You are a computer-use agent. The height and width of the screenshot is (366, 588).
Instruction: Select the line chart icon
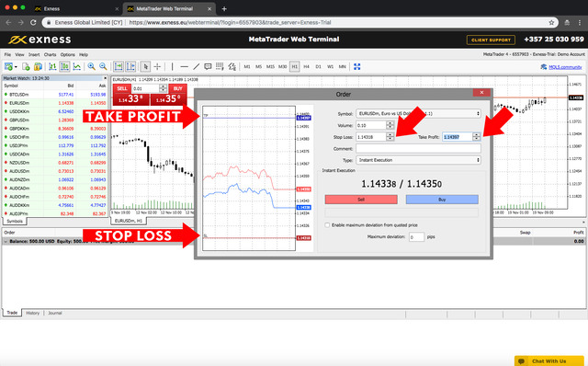[77, 66]
